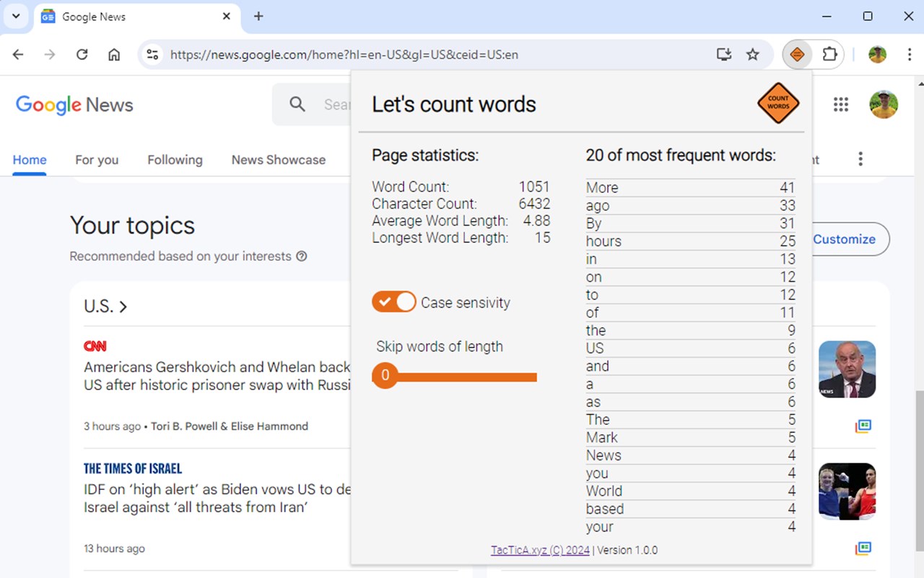Switch to the For you tab

point(97,160)
